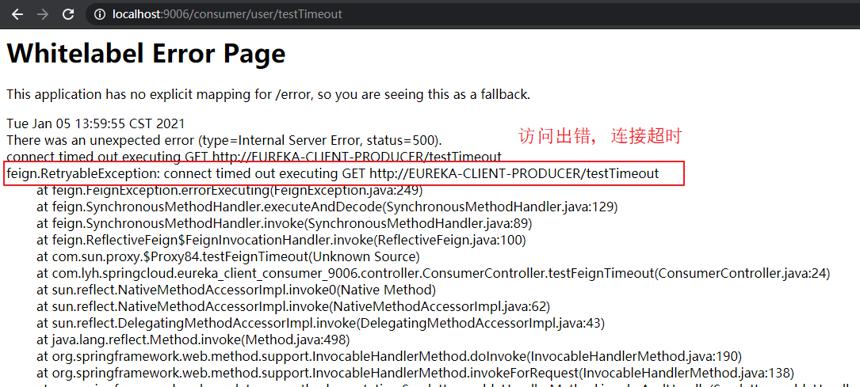The width and height of the screenshot is (860, 387).
Task: Click the Internal Server Error status line
Action: point(224,140)
